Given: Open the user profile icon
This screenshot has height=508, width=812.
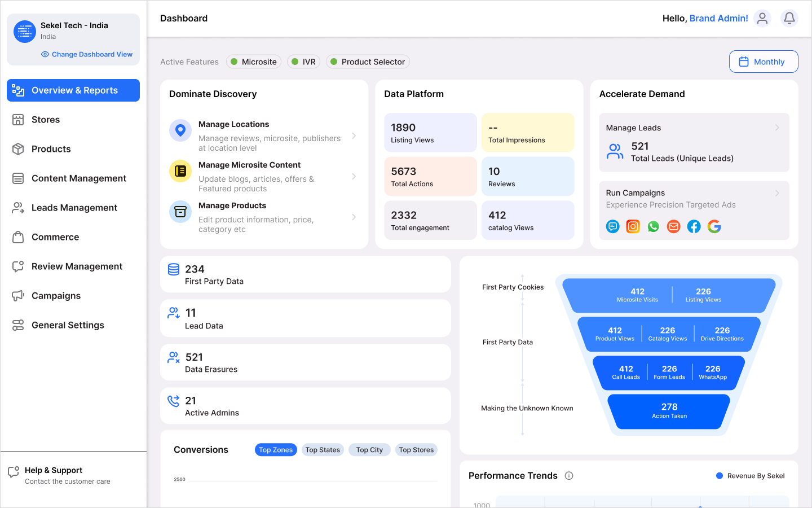Looking at the screenshot, I should pyautogui.click(x=762, y=19).
